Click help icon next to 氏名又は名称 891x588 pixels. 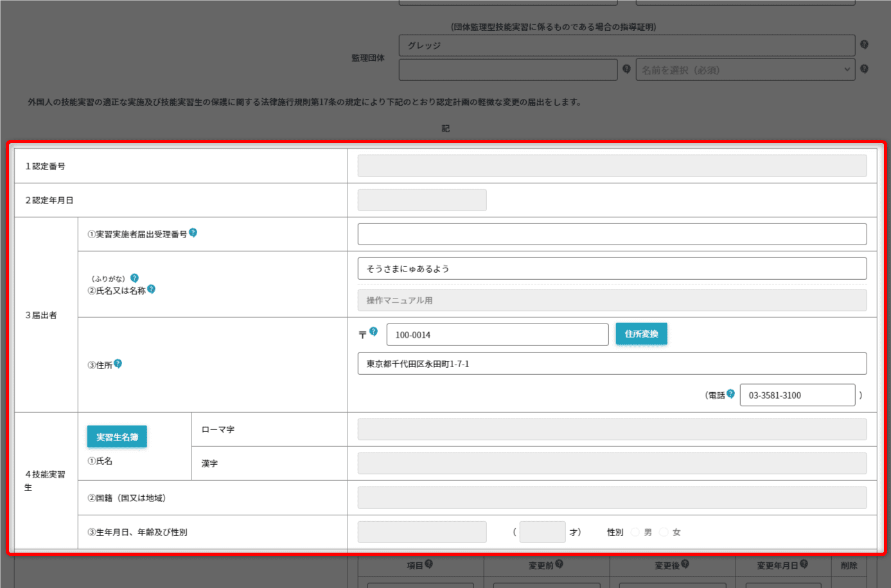151,290
